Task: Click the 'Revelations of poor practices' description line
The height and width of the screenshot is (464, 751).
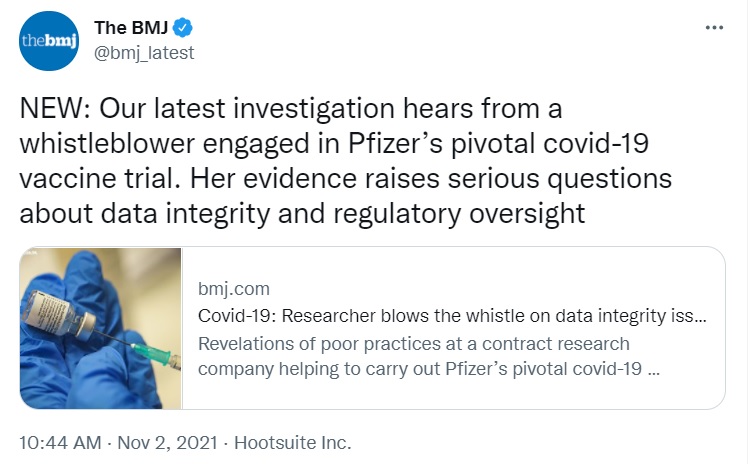Action: pos(413,344)
